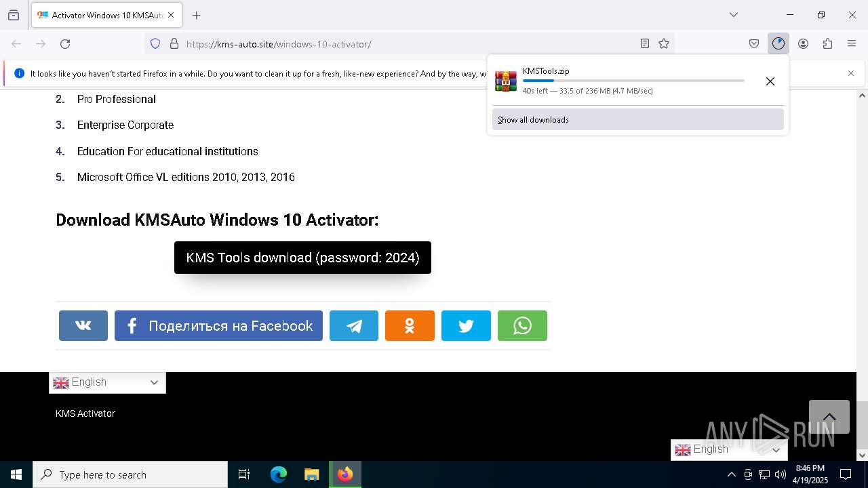Screen dimensions: 868x488
Task: Select Microsoft Office VL editions text
Action: pos(186,177)
